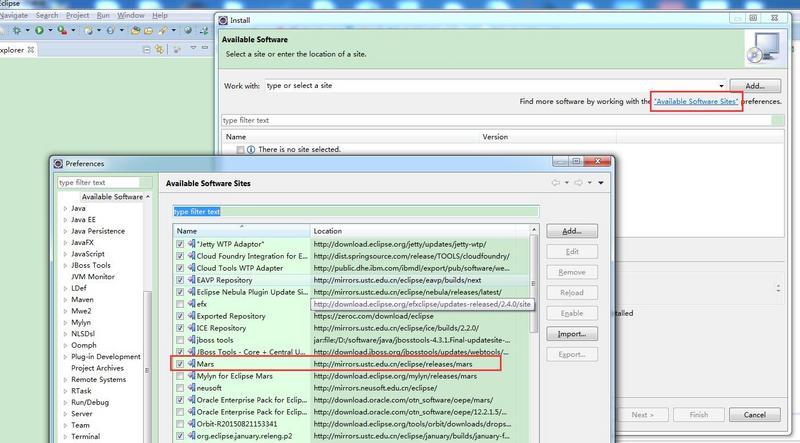Uncheck the ICE Repository checkbox
The height and width of the screenshot is (443, 800).
point(180,328)
